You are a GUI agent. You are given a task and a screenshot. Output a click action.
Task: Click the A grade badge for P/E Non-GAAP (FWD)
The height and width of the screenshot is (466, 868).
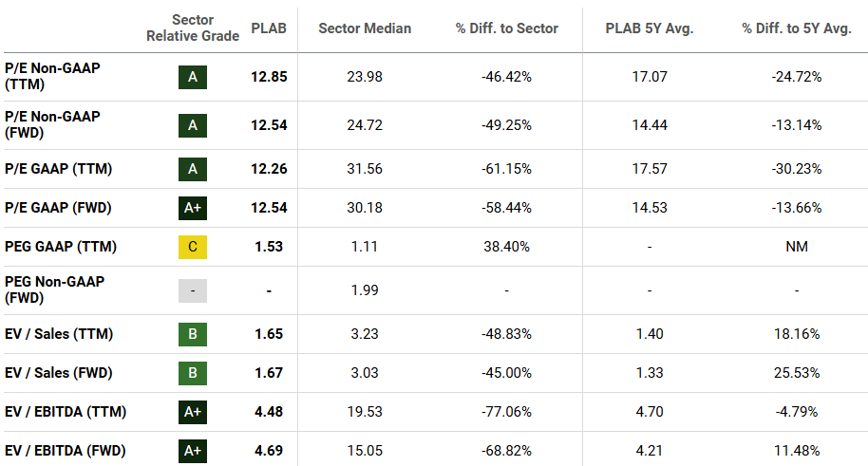coord(192,125)
